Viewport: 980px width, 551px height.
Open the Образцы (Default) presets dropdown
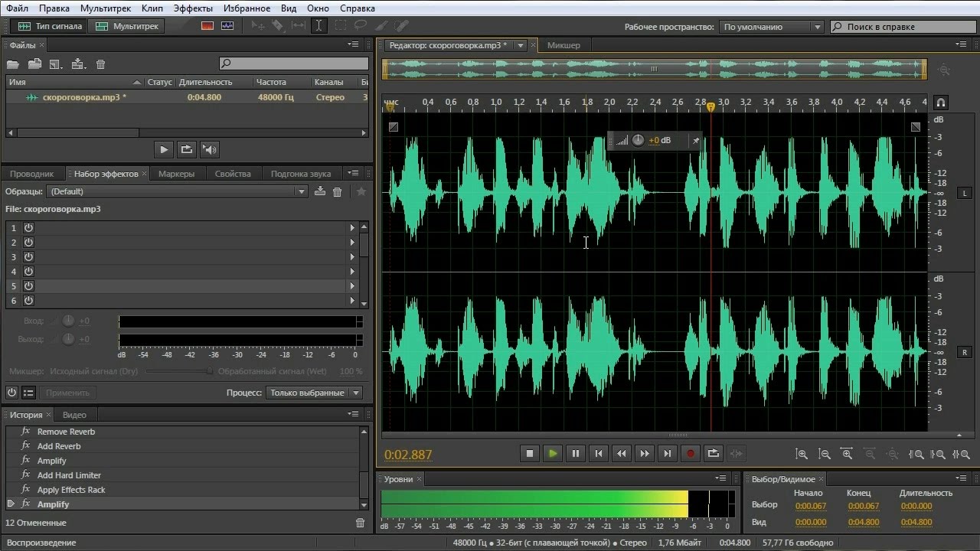(178, 191)
